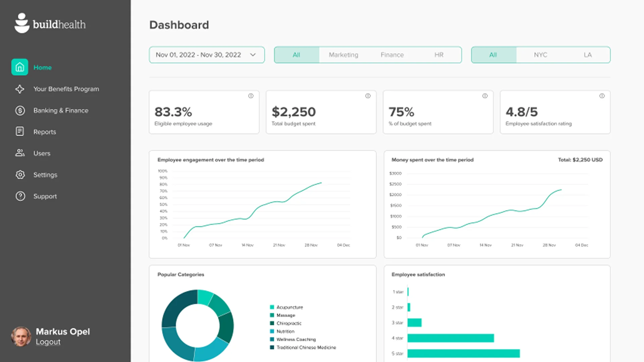644x362 pixels.
Task: Click the HR tab
Action: tap(439, 55)
